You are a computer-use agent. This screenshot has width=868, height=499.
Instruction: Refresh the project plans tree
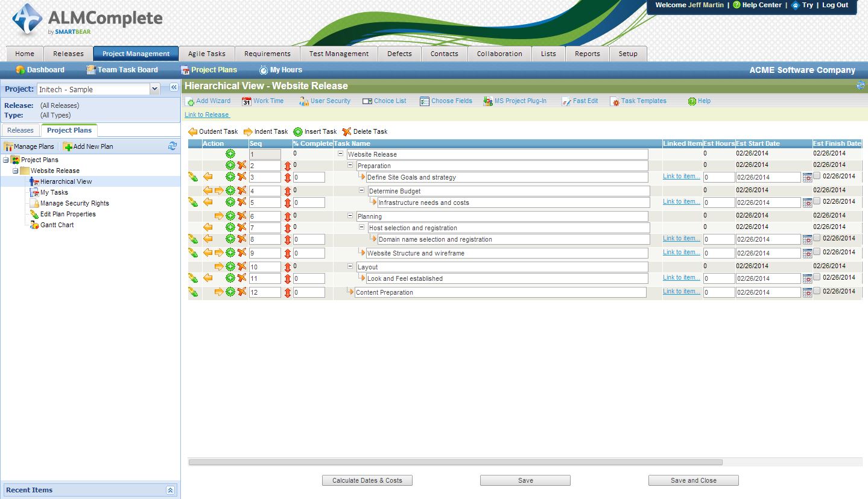[x=173, y=146]
